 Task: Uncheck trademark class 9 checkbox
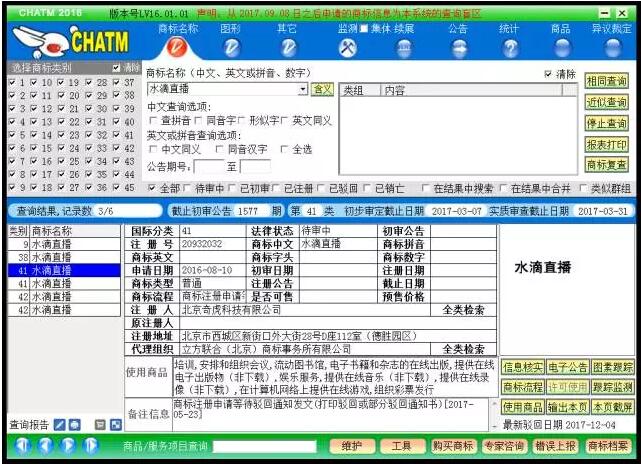pyautogui.click(x=12, y=187)
